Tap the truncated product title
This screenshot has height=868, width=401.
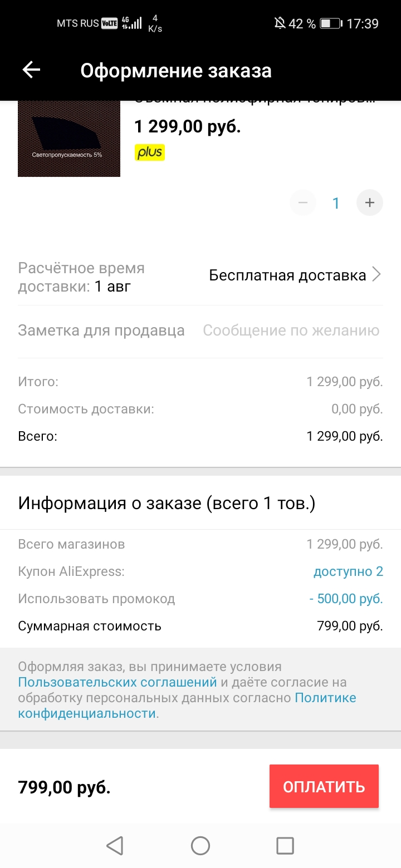[x=255, y=102]
